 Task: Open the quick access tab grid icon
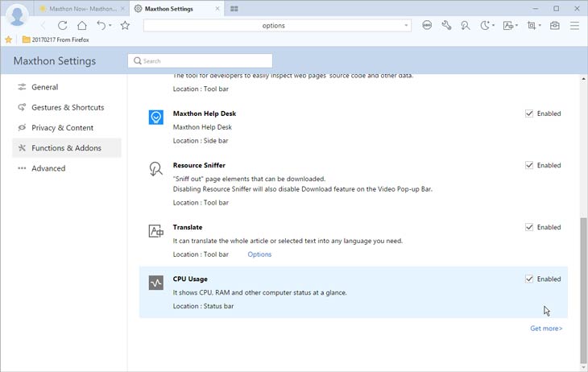pos(234,9)
